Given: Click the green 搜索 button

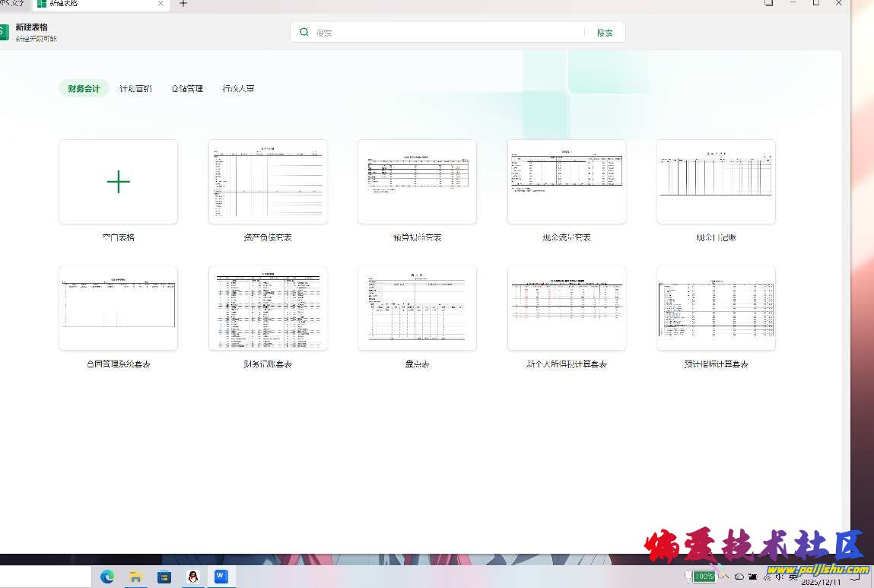Looking at the screenshot, I should (x=605, y=33).
